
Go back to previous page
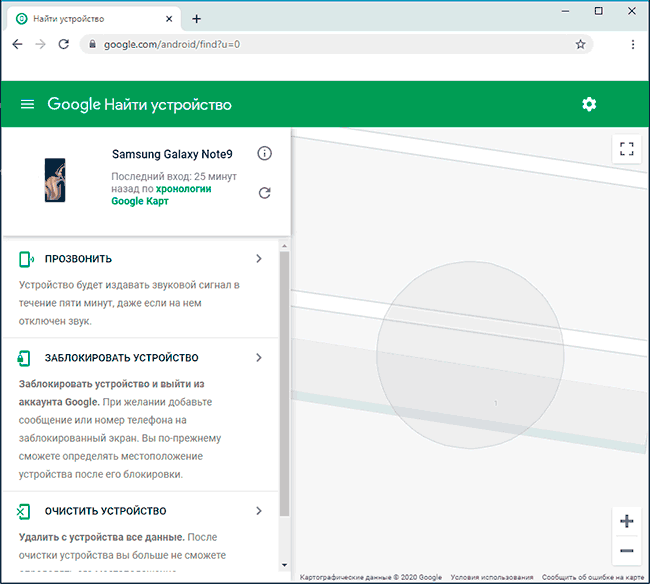pos(17,44)
